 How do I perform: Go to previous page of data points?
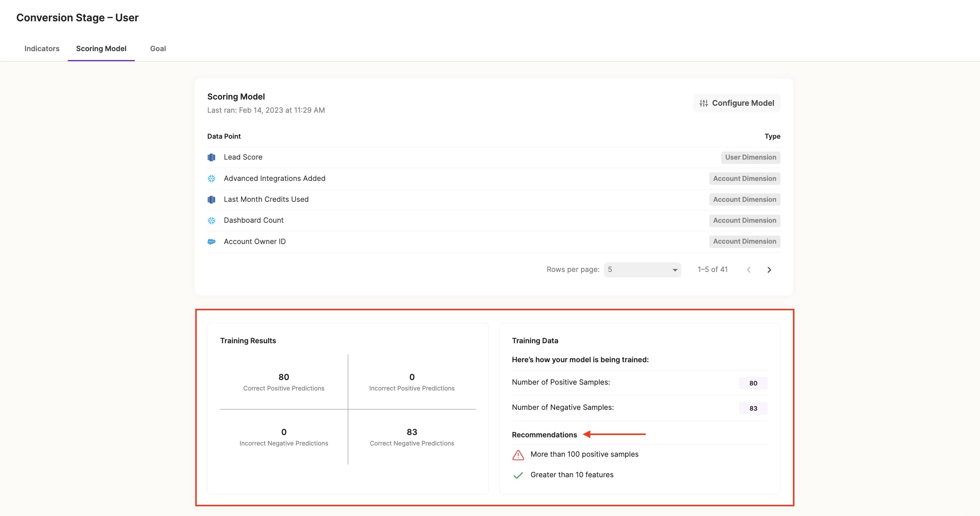(748, 270)
